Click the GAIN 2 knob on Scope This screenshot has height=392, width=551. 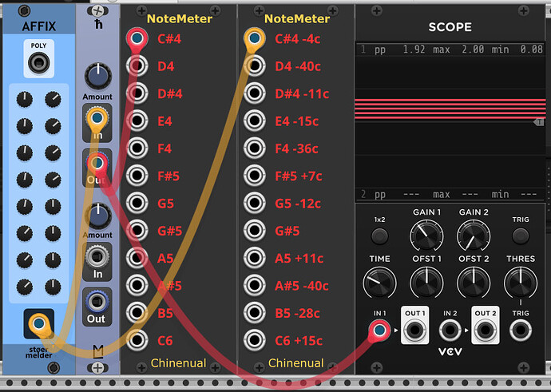click(x=474, y=236)
